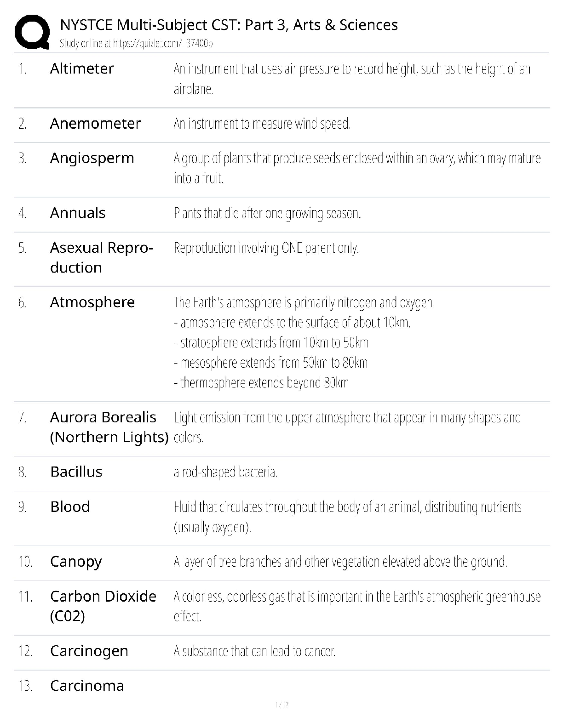563x728 pixels.
Task: Select the Carcinoma term
Action: coord(87,686)
